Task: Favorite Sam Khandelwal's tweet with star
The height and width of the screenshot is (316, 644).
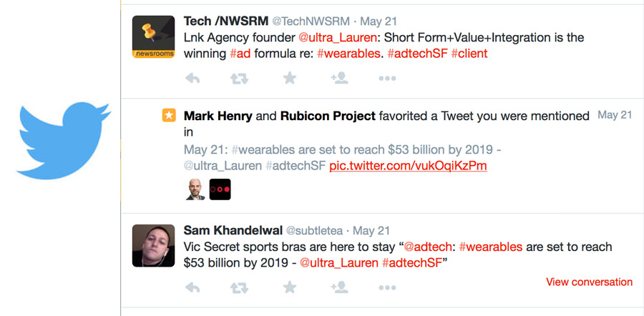Action: point(289,287)
